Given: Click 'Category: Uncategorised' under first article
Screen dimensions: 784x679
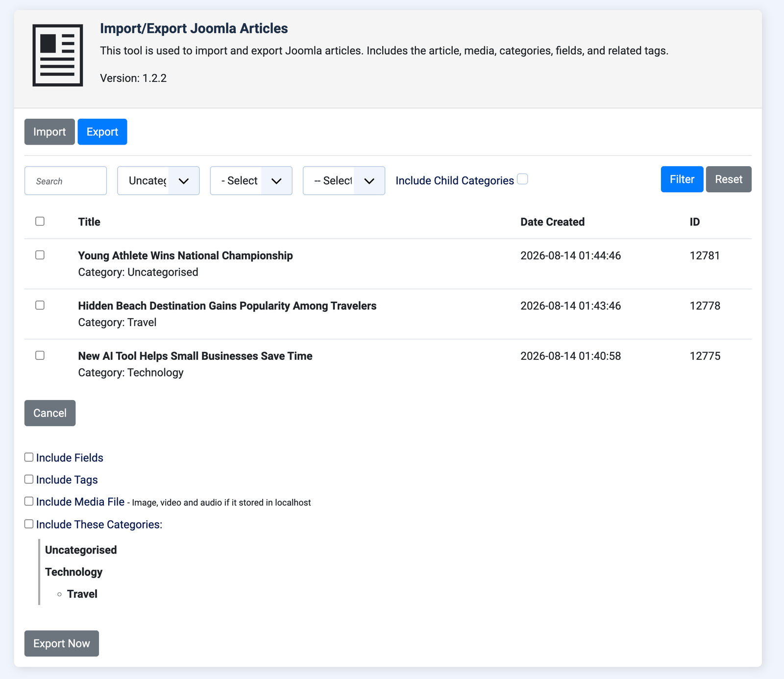Looking at the screenshot, I should 138,272.
